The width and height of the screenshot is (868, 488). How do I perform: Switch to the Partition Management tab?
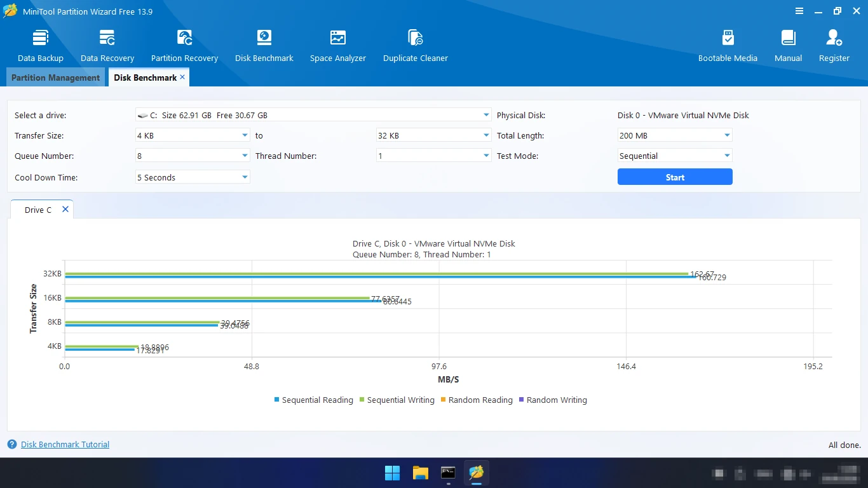56,78
